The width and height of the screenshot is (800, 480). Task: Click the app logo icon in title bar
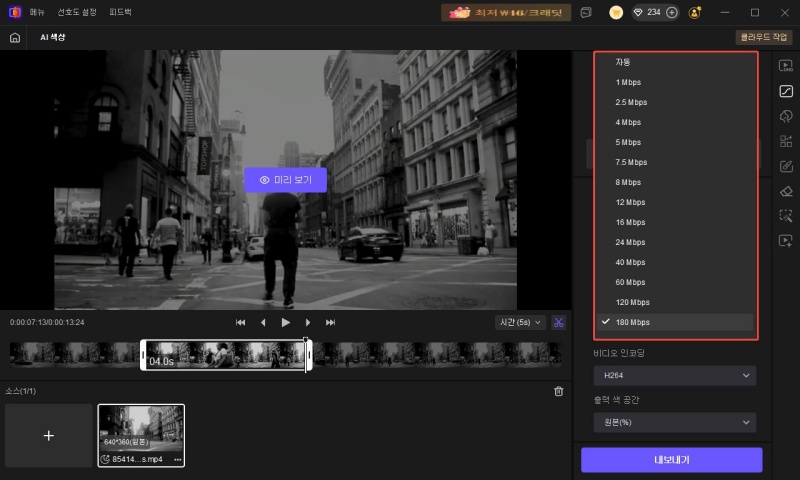click(x=15, y=12)
